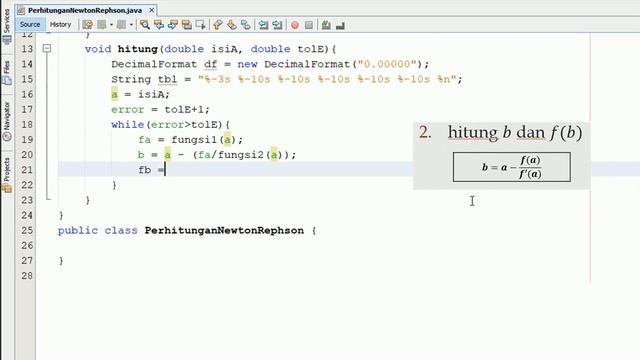
Task: Click Find Next Occurrence icon
Action: (173, 25)
